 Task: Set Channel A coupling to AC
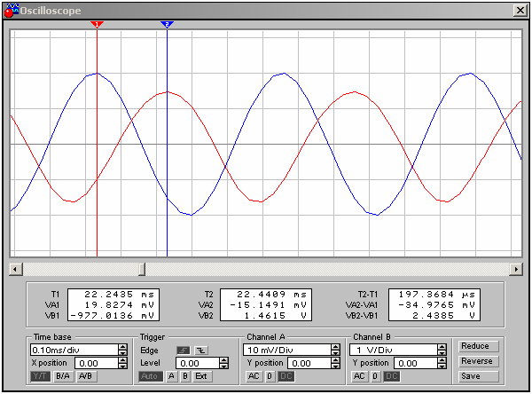coord(253,376)
